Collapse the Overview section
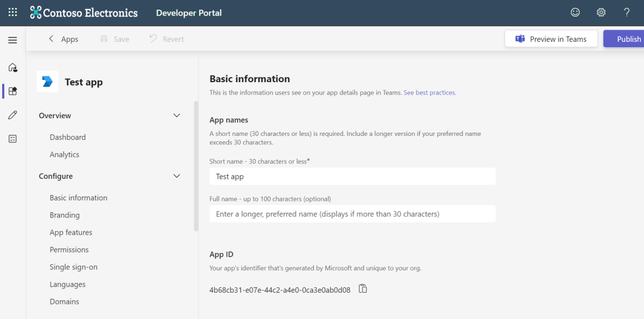This screenshot has height=319, width=644. click(177, 115)
